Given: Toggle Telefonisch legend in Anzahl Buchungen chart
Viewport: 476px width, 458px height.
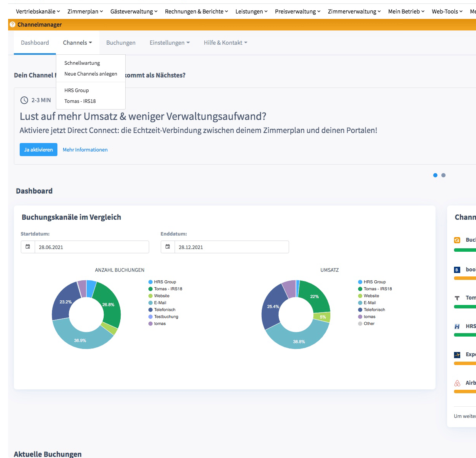Looking at the screenshot, I should pyautogui.click(x=165, y=310).
